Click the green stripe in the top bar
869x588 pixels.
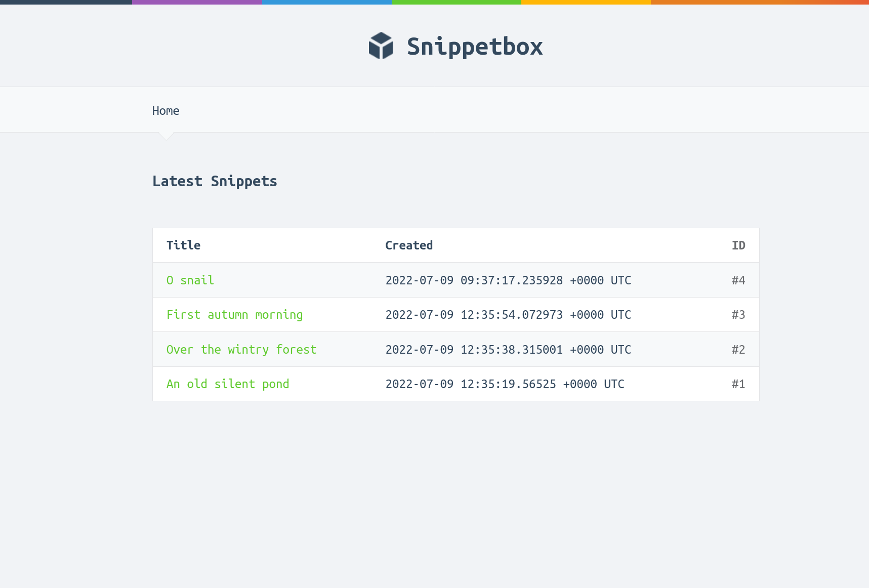(457, 2)
